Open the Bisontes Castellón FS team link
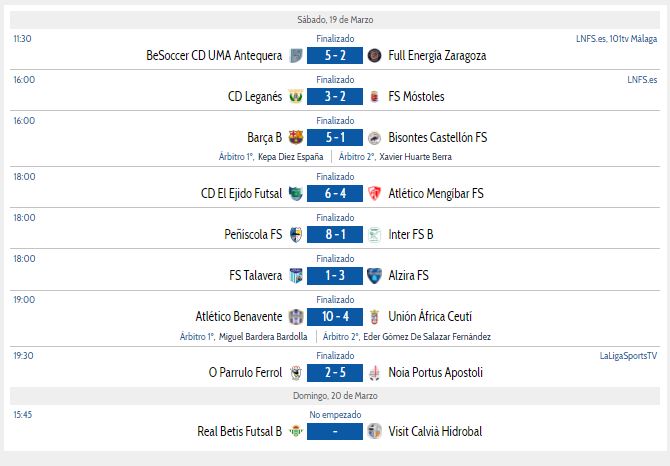The width and height of the screenshot is (670, 466). [x=437, y=138]
